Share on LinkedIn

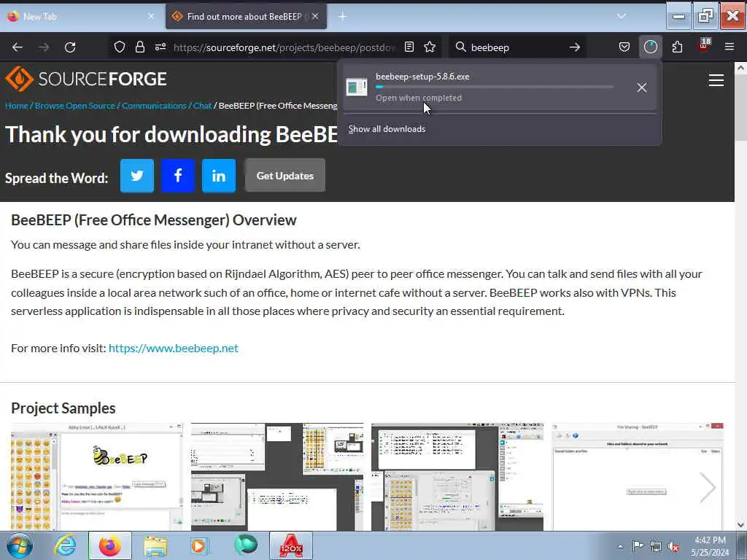[219, 176]
